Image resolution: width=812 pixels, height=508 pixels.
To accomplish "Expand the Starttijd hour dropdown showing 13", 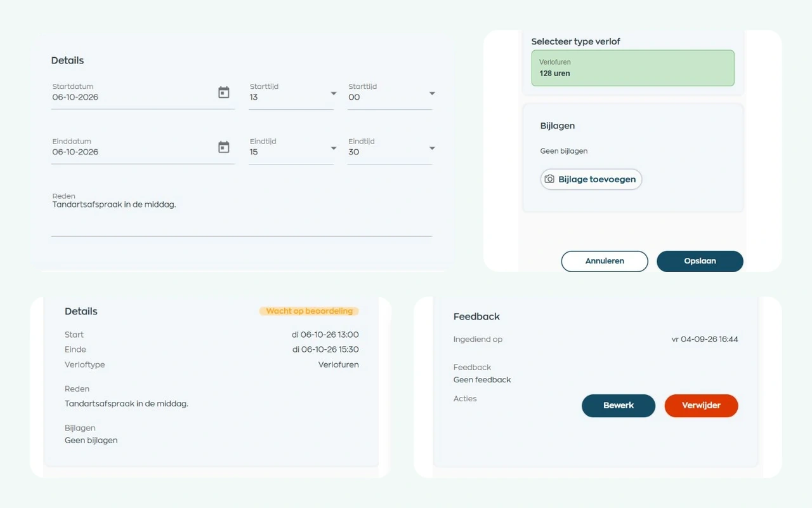I will (x=291, y=93).
